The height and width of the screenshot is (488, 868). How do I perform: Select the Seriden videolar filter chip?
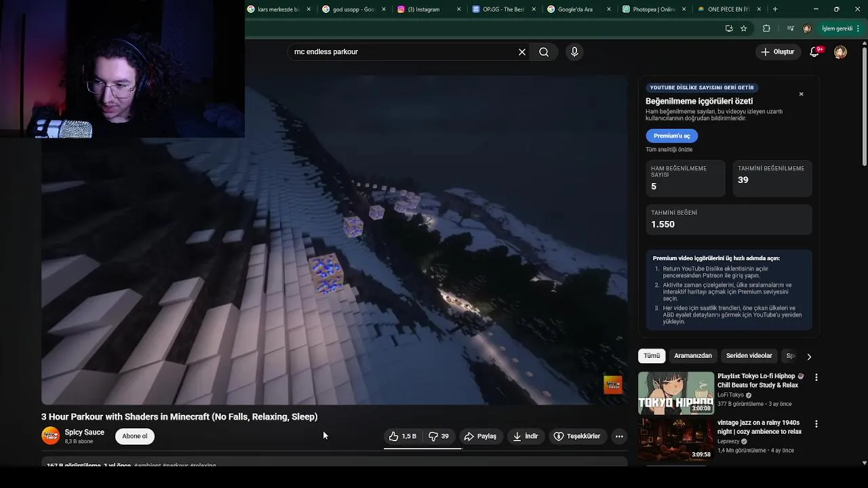point(749,356)
